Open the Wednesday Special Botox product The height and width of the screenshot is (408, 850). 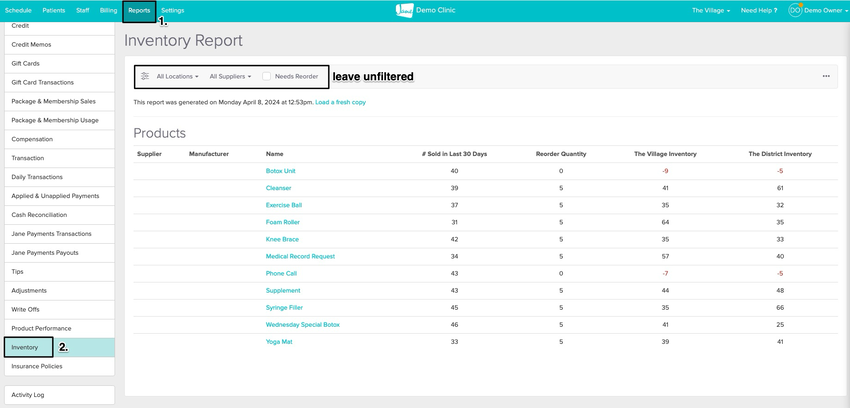coord(303,325)
